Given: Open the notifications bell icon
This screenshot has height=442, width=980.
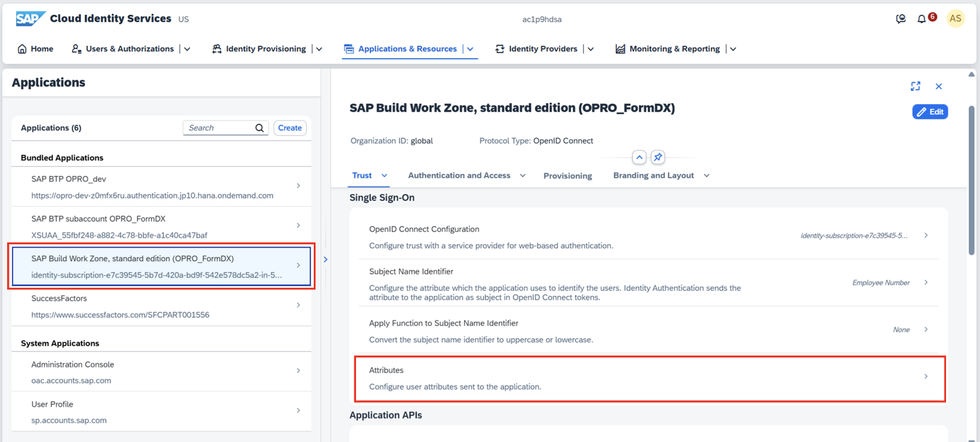Looking at the screenshot, I should point(921,19).
